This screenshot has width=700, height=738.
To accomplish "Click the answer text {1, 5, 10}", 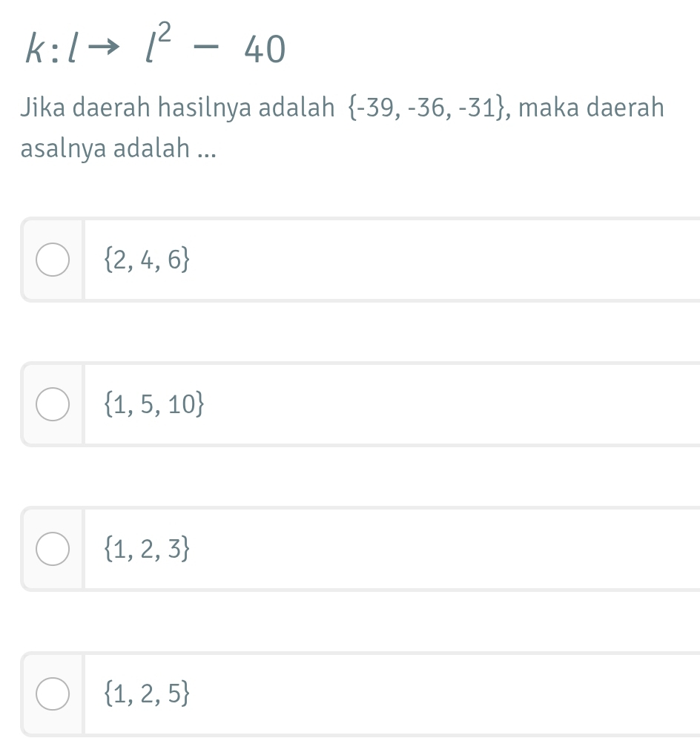I will click(x=154, y=405).
